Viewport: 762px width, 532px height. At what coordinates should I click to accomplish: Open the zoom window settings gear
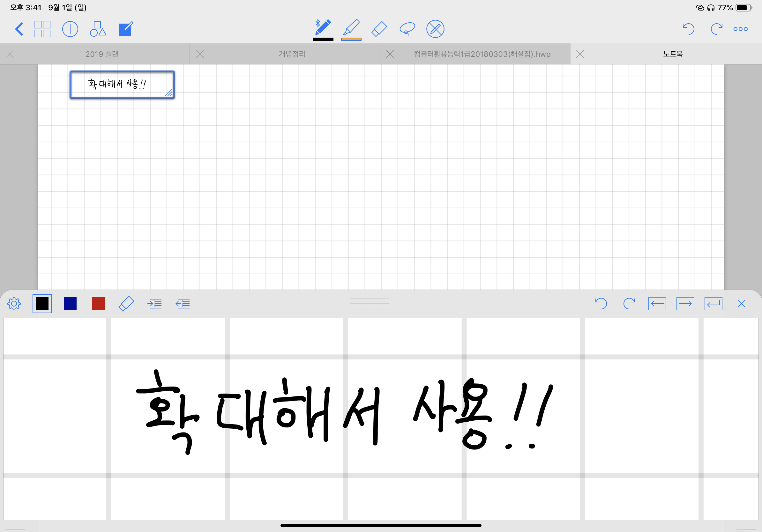click(x=14, y=304)
